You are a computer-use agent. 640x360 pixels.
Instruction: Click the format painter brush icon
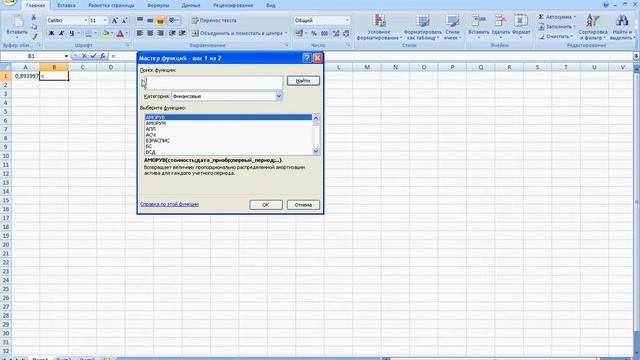tap(34, 36)
